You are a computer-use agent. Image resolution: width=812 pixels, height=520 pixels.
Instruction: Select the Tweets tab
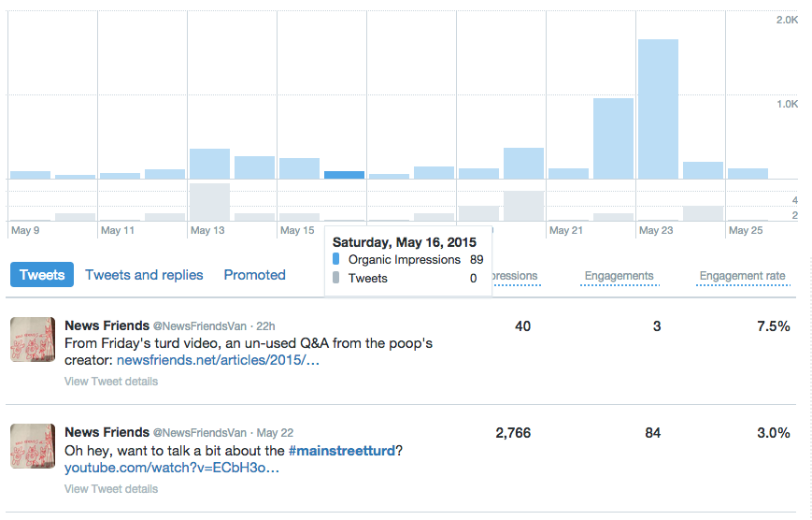click(x=42, y=275)
